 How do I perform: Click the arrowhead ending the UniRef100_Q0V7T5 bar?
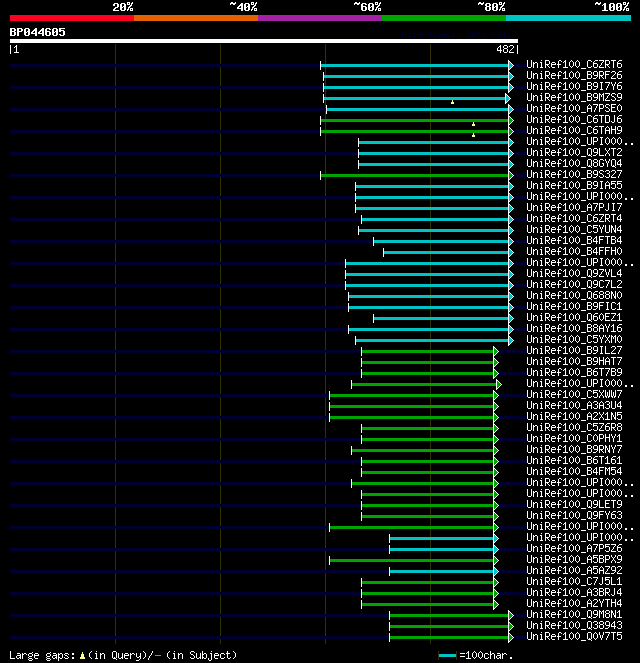coord(511,637)
